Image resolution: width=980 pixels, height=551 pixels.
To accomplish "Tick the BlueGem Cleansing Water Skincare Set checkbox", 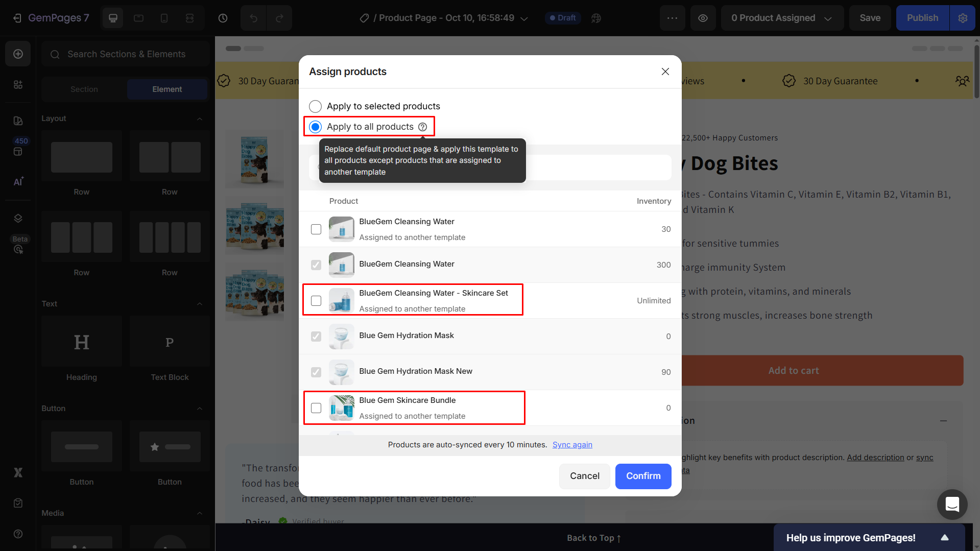I will (316, 301).
